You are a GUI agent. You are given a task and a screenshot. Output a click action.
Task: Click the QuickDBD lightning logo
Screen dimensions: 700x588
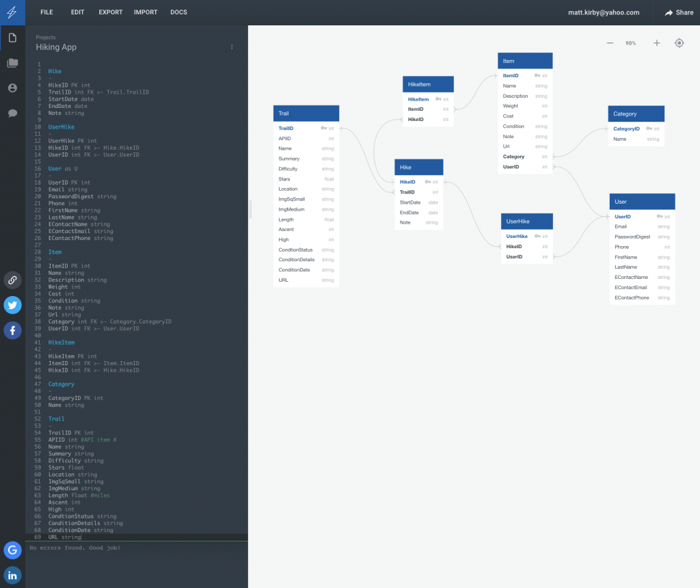point(12,12)
